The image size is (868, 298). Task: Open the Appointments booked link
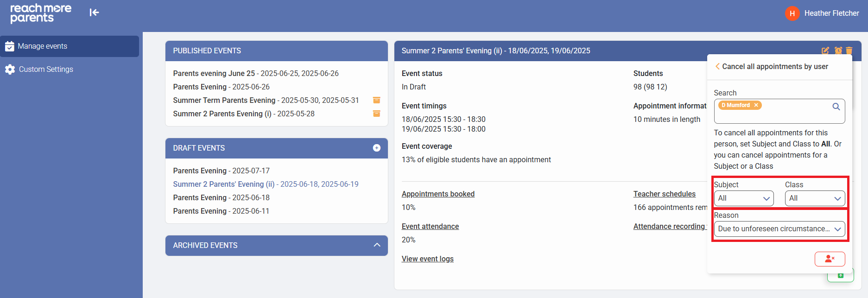438,194
